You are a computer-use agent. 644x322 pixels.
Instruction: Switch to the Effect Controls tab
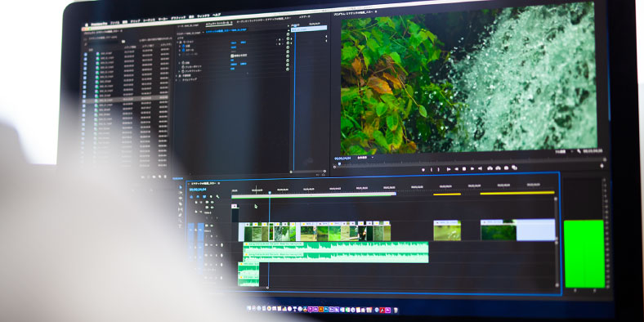tap(218, 23)
